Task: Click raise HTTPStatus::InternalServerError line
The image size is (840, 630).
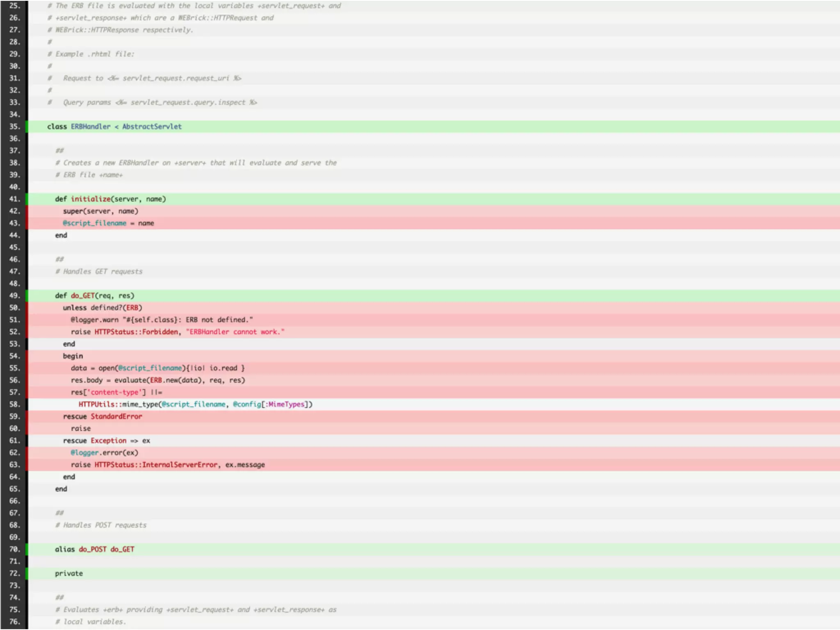Action: [167, 465]
